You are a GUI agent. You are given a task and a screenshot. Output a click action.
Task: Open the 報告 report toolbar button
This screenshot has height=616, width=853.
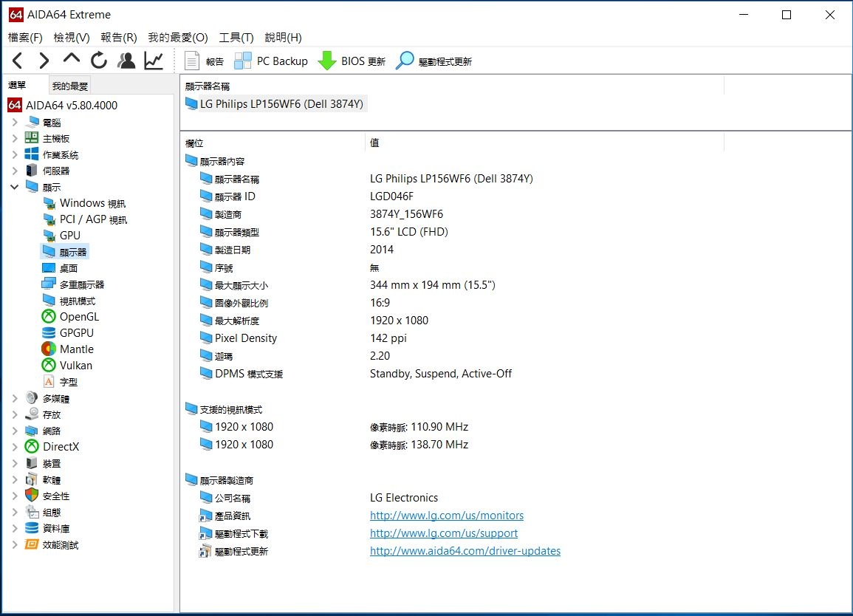[x=204, y=61]
